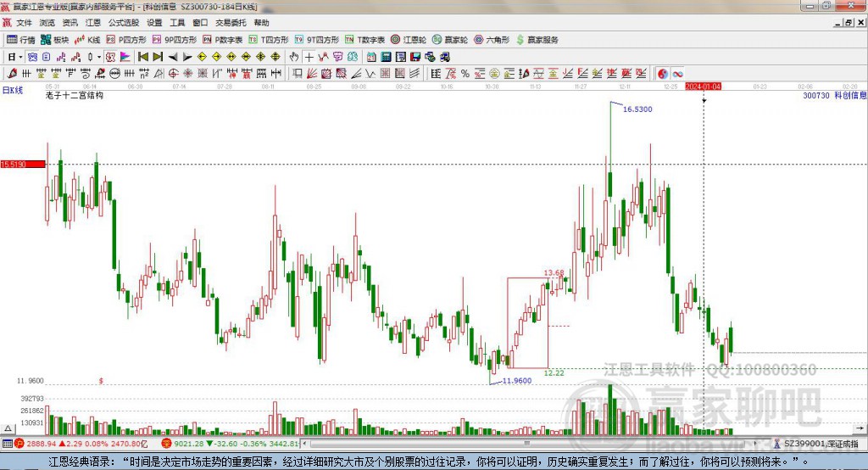868x470 pixels.
Task: Open the calendar date tool
Action: tap(371, 57)
